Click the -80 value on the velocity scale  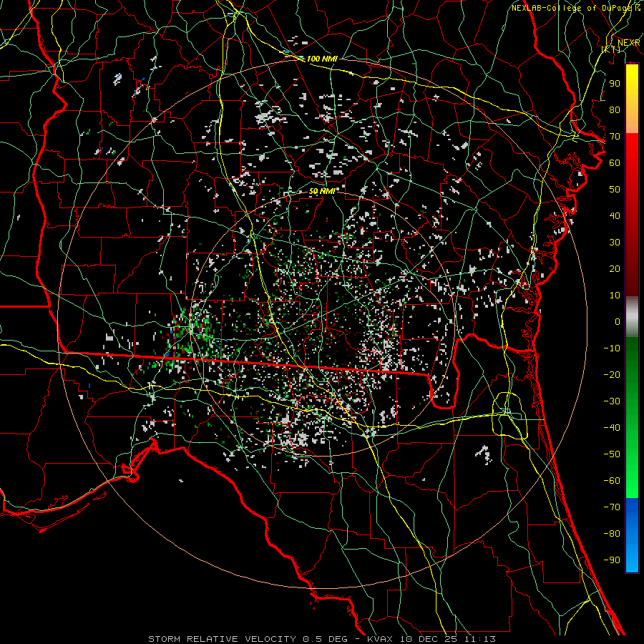[x=612, y=534]
